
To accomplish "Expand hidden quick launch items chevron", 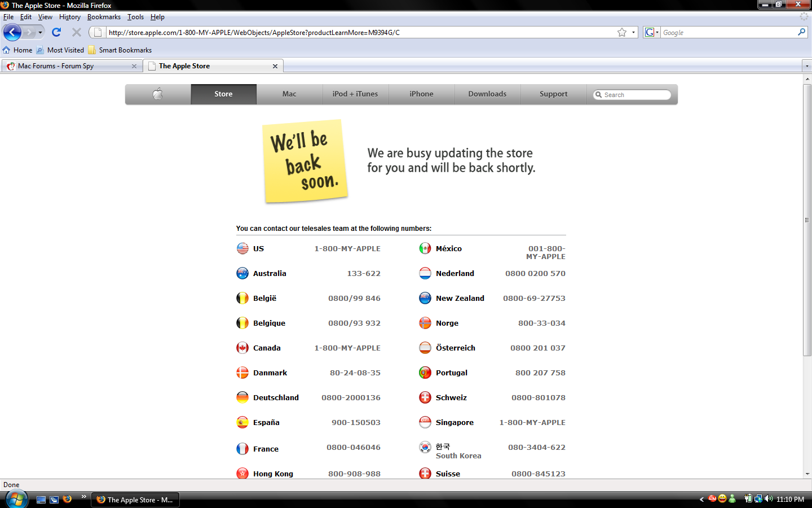I will click(x=83, y=497).
